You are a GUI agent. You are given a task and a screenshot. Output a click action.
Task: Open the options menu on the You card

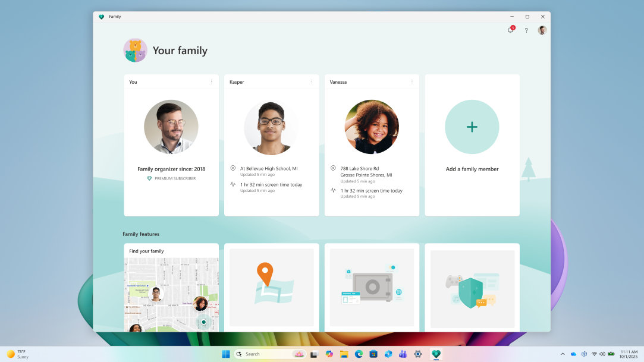click(211, 82)
